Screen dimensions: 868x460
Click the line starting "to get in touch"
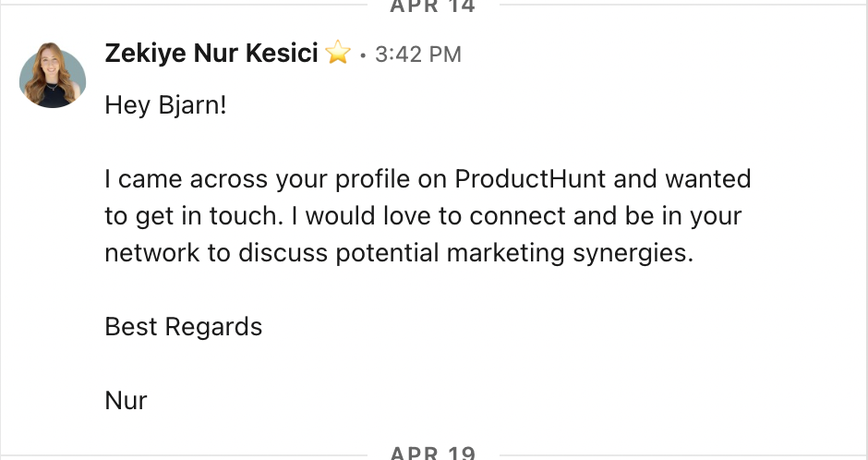pyautogui.click(x=423, y=216)
